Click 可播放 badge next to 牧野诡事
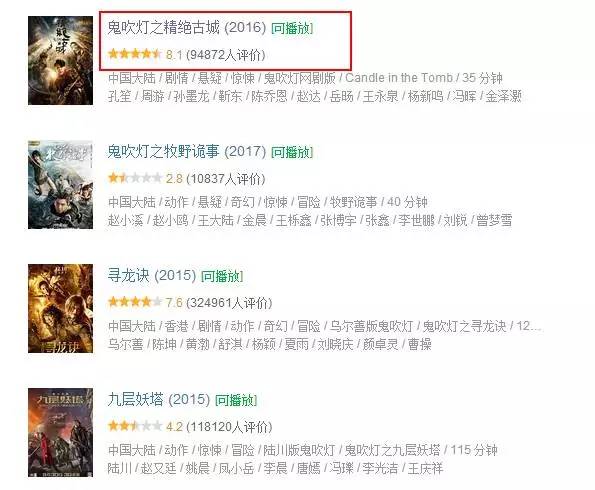595x490 pixels. (292, 153)
